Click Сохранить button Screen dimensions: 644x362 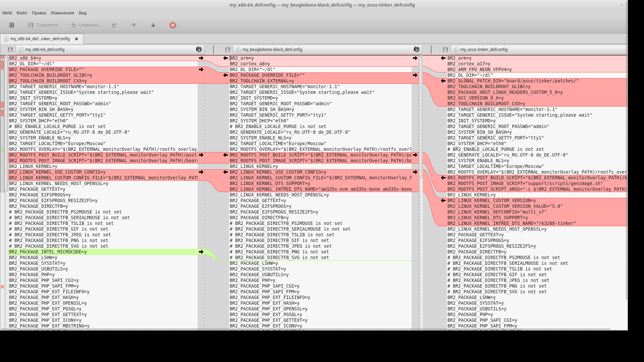43,25
